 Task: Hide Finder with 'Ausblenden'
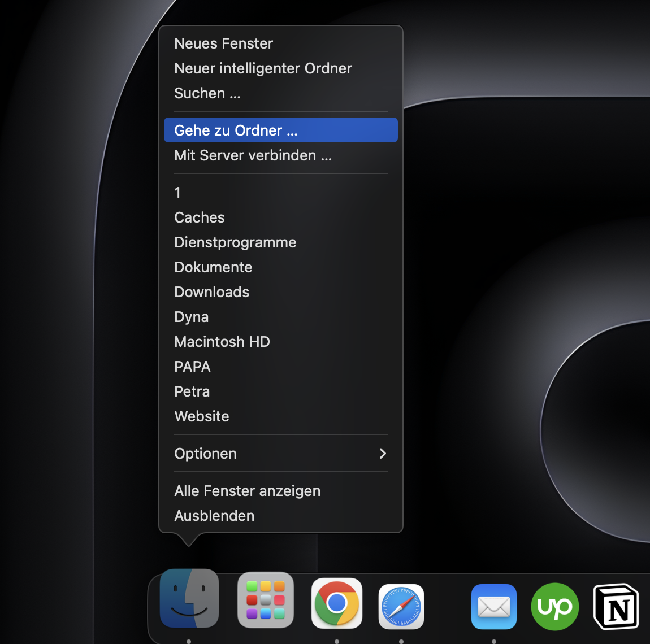pos(214,515)
